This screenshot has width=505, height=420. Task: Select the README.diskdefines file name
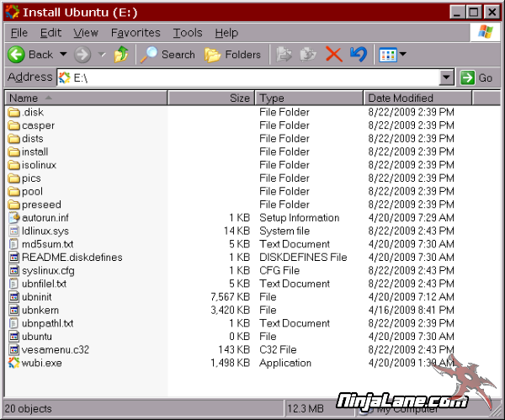(x=72, y=258)
